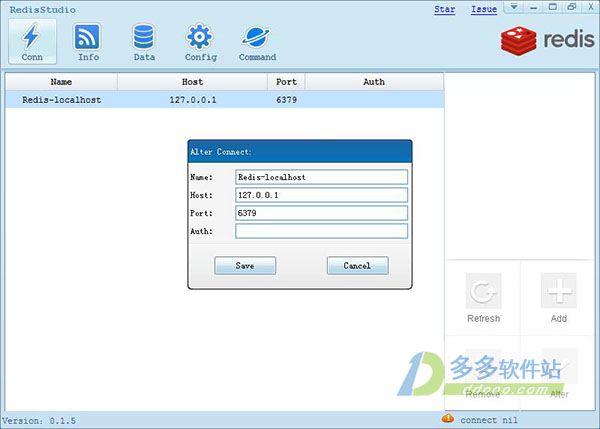Focus the Name field with Redis-localhost
The width and height of the screenshot is (600, 429).
point(321,177)
